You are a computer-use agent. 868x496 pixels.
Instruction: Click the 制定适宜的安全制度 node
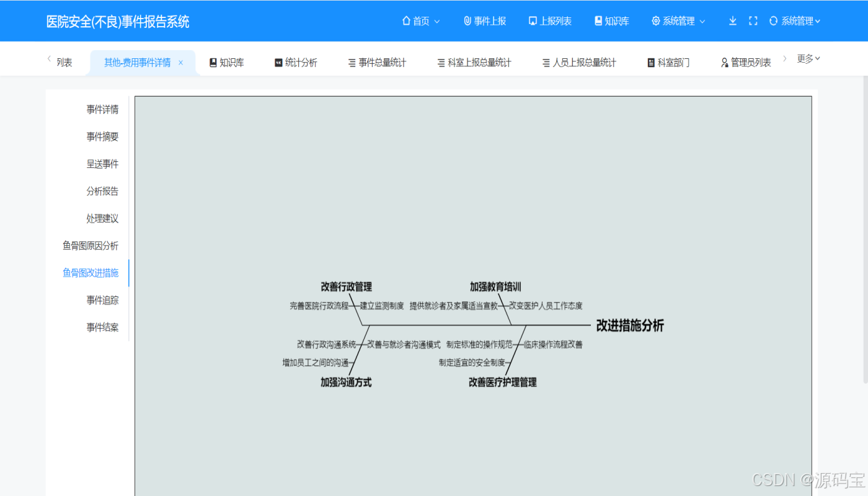click(x=472, y=363)
